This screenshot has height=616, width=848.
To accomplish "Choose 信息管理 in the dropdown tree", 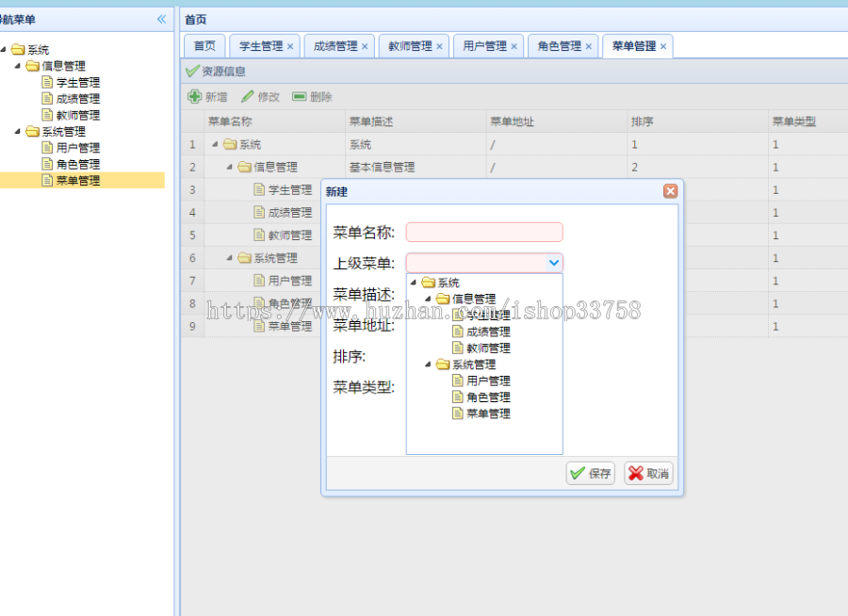I will click(x=474, y=299).
